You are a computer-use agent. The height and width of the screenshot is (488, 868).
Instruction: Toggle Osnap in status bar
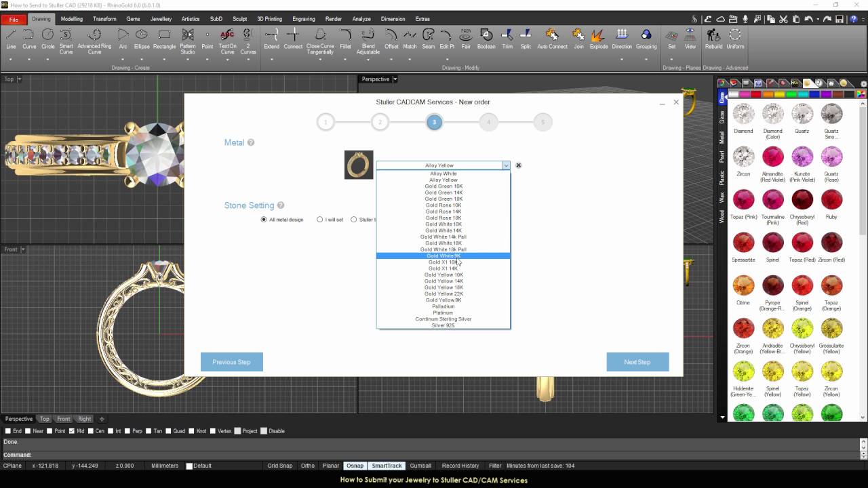355,466
